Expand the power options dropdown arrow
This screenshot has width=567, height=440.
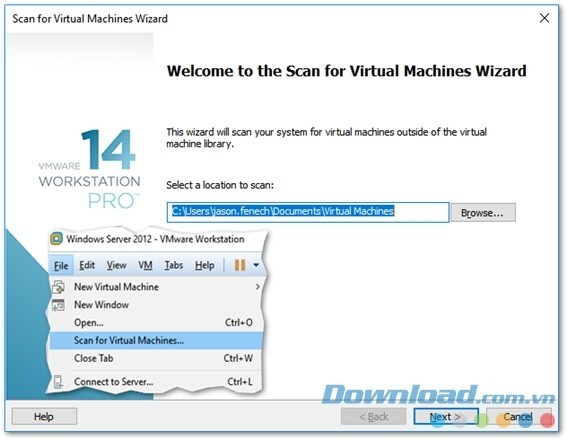click(256, 265)
